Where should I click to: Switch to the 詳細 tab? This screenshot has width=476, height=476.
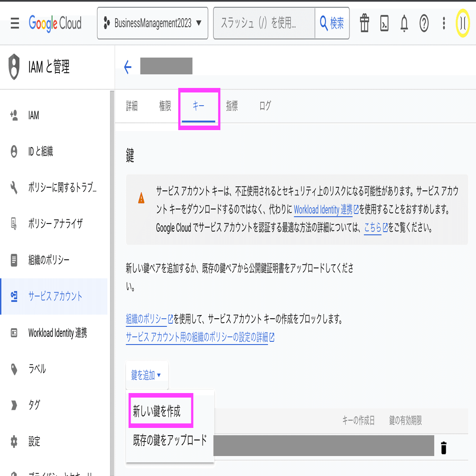pyautogui.click(x=131, y=106)
